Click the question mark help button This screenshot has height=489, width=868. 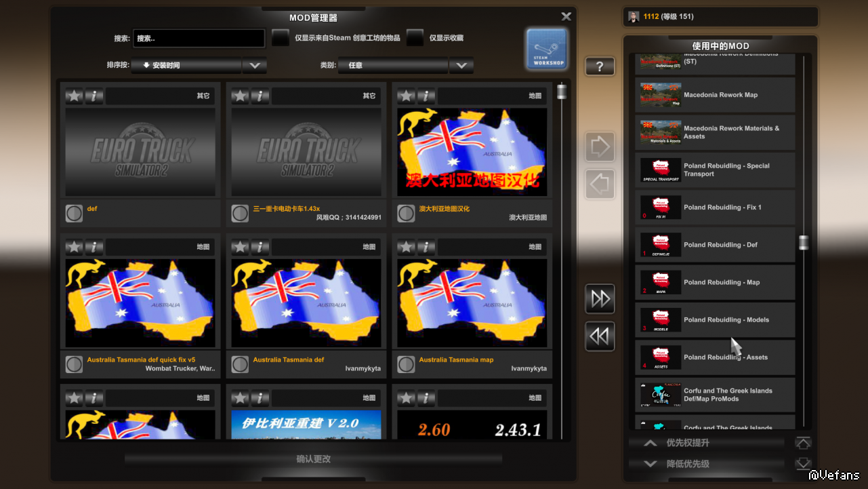600,66
